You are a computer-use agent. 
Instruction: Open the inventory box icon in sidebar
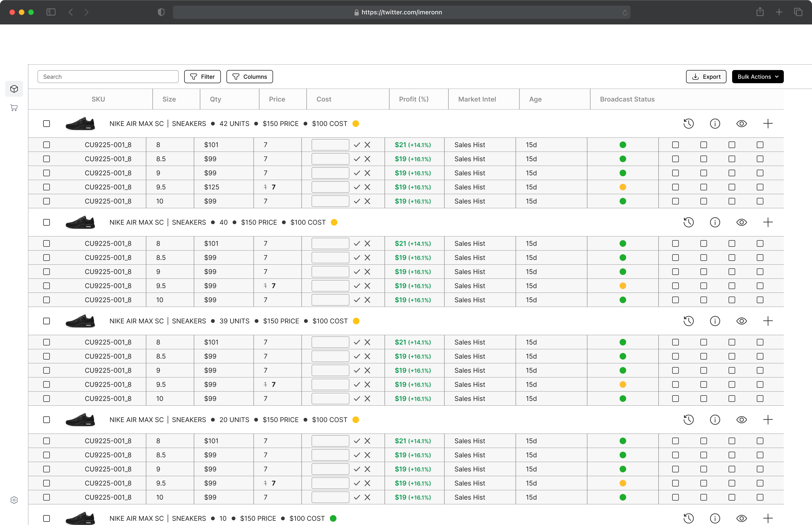tap(14, 89)
